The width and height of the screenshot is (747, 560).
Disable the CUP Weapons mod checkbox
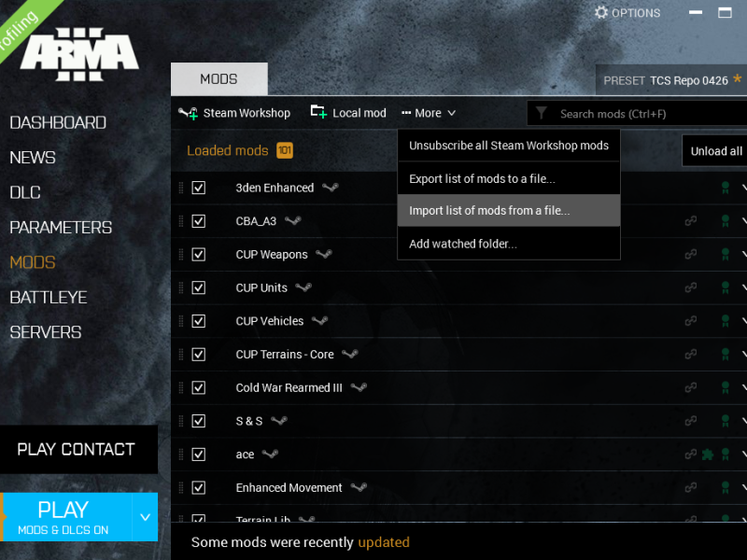pyautogui.click(x=199, y=254)
